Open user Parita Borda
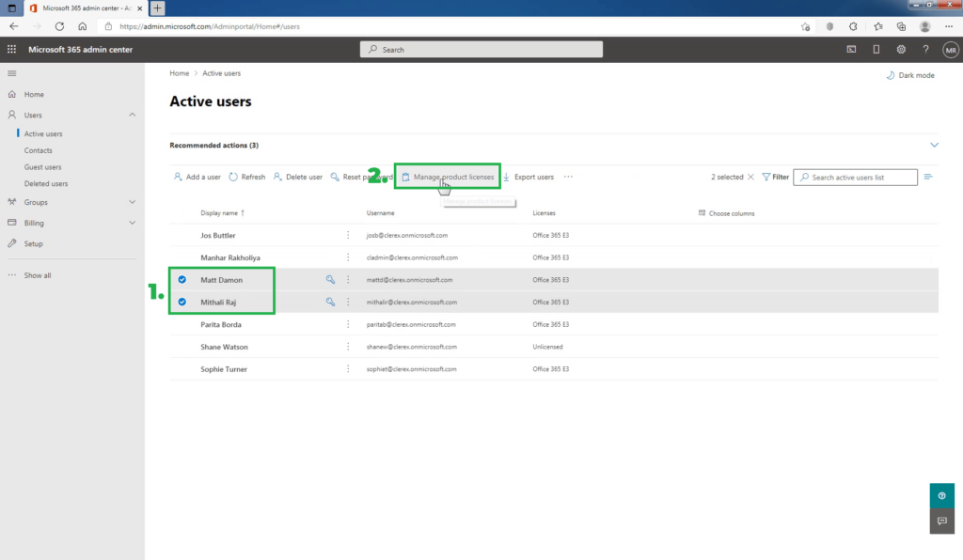The image size is (963, 560). click(221, 324)
